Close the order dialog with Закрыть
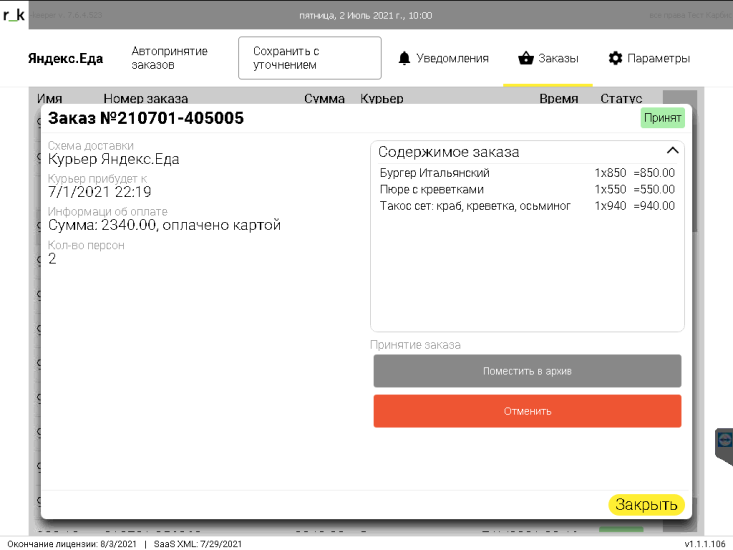 click(x=646, y=505)
